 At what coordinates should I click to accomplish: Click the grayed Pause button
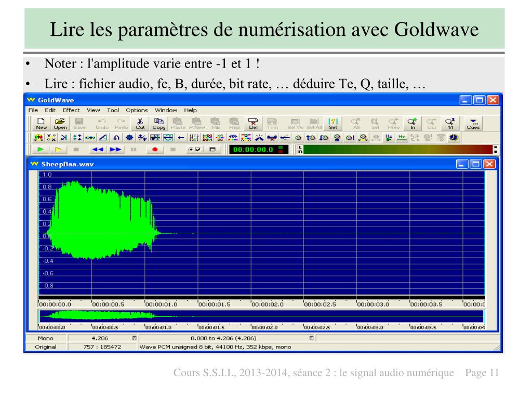point(134,149)
